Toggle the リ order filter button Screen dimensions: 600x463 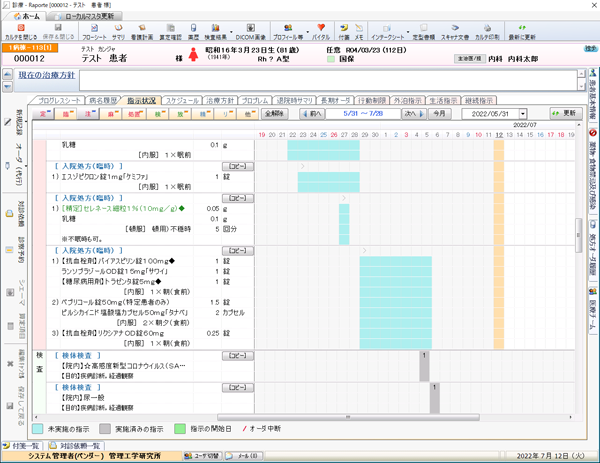pyautogui.click(x=225, y=114)
